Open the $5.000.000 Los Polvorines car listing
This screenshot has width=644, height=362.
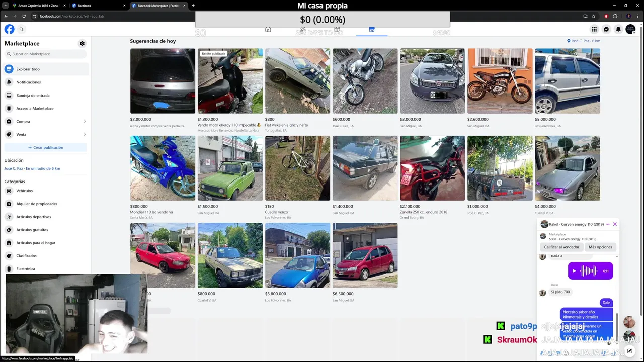click(567, 81)
